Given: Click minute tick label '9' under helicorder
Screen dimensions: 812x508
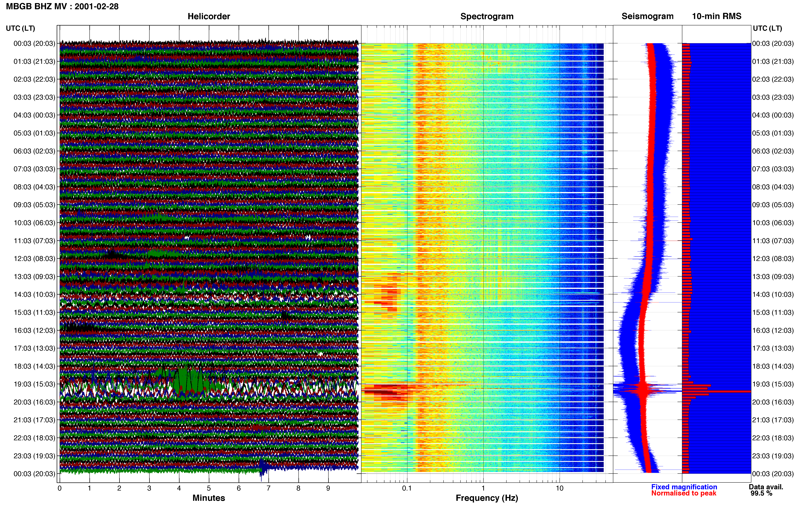Looking at the screenshot, I should [328, 488].
